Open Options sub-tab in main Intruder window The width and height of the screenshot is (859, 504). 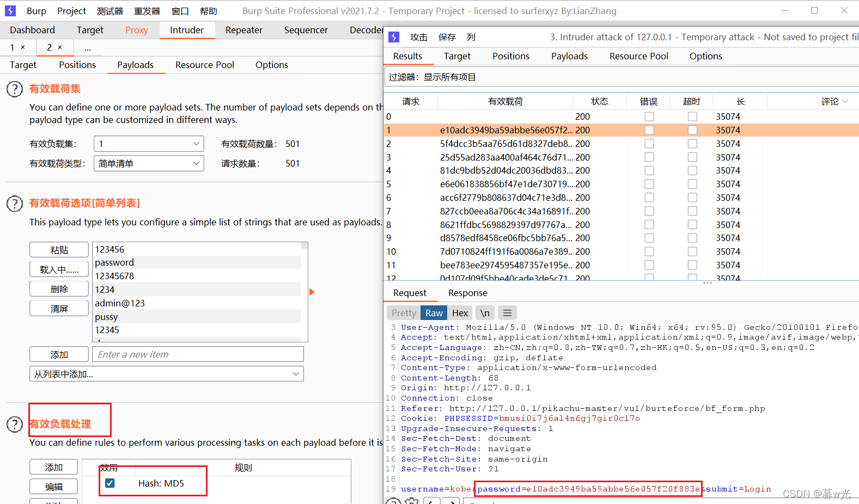pos(272,65)
